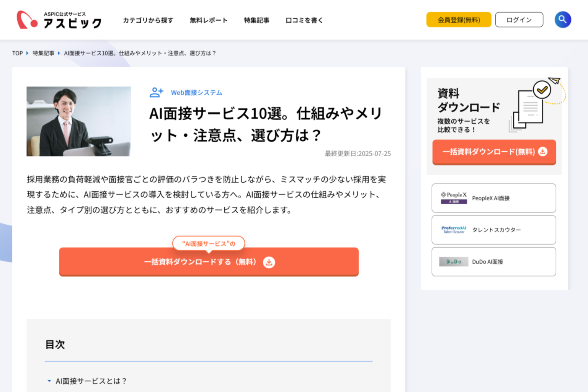Open the TOP breadcrumb link

coord(17,53)
